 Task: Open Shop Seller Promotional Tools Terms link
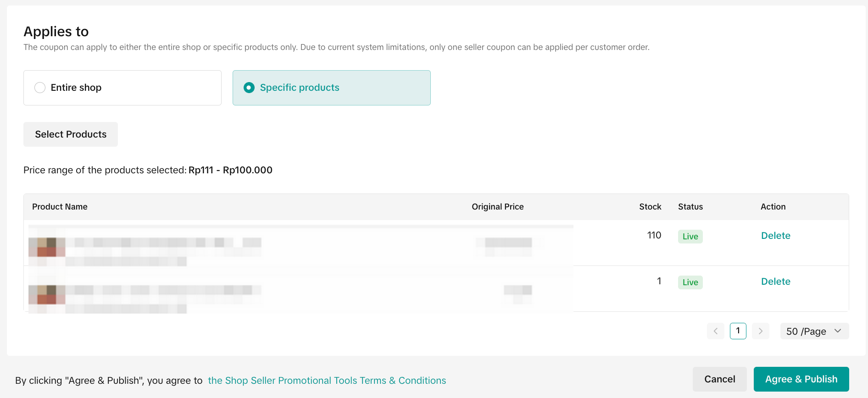tap(327, 381)
